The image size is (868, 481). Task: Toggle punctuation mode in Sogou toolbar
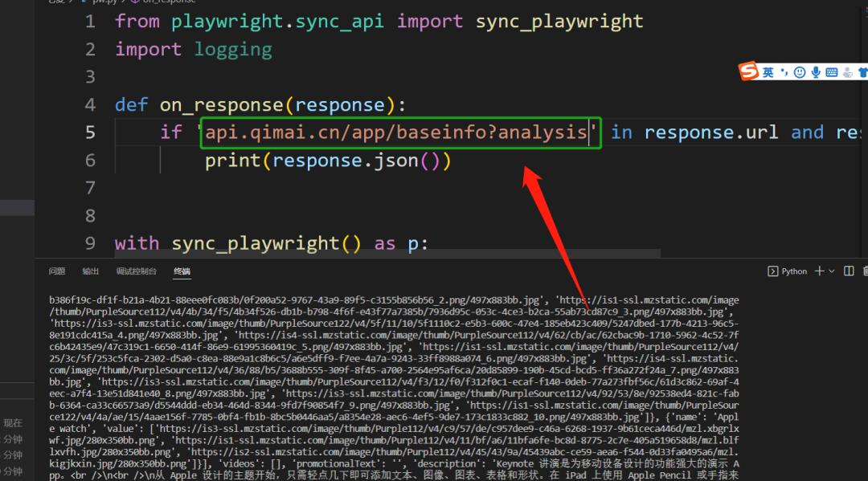[784, 72]
